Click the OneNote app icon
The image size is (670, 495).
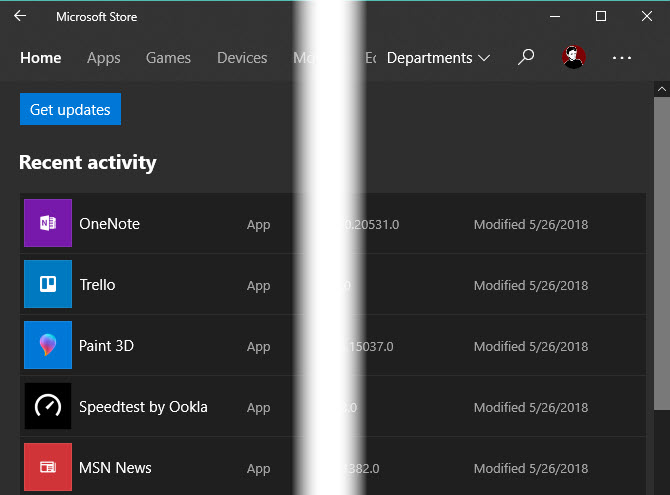tap(48, 223)
